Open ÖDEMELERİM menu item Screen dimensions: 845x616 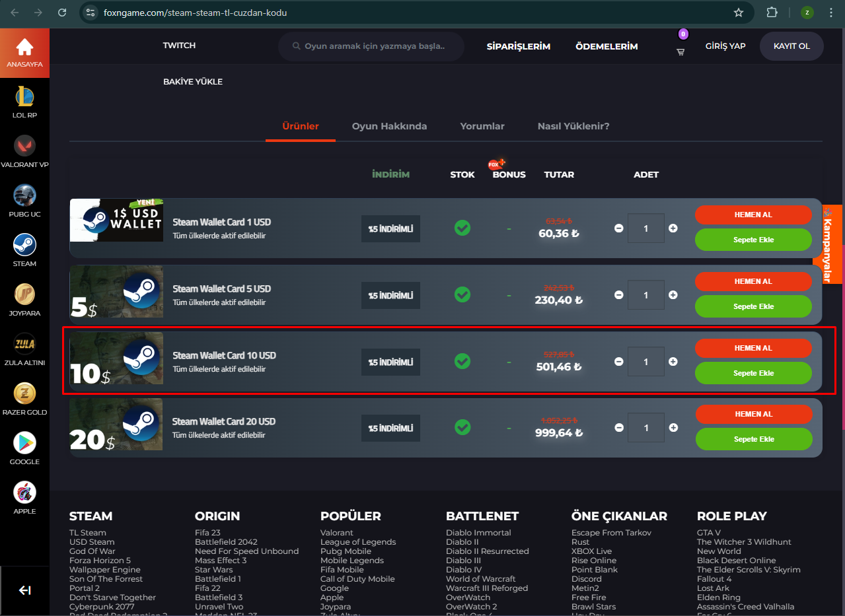606,46
